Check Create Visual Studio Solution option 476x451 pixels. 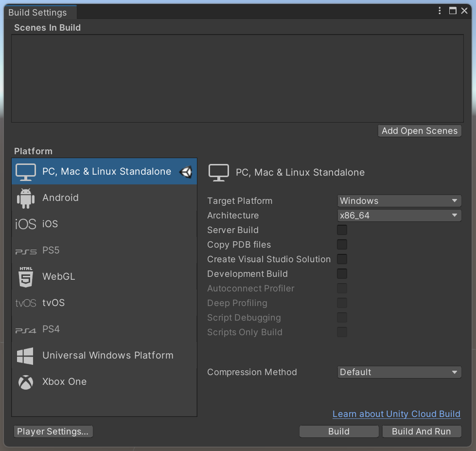click(x=342, y=259)
